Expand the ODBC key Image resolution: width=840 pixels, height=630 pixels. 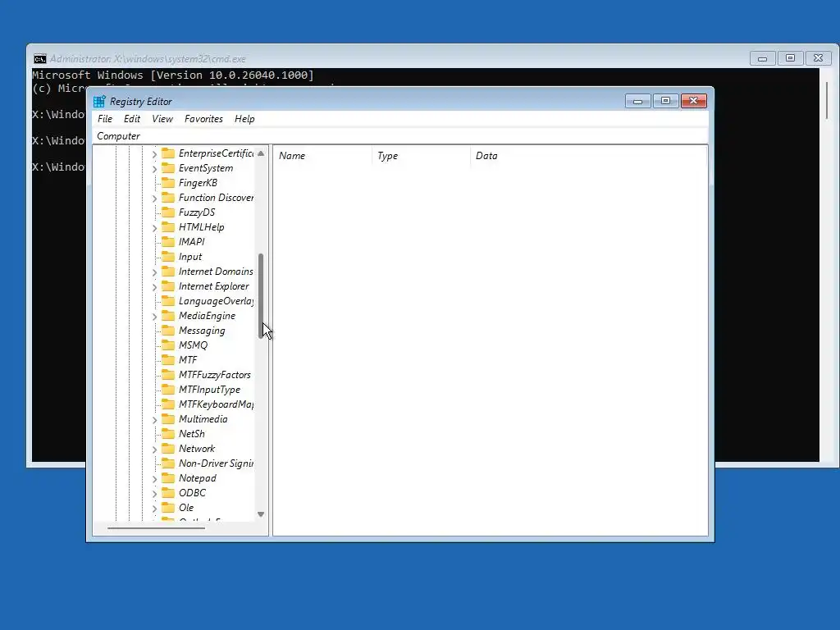[154, 493]
